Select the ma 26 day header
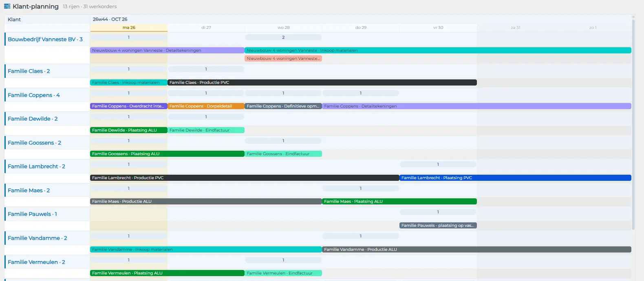This screenshot has height=281, width=644. [129, 28]
